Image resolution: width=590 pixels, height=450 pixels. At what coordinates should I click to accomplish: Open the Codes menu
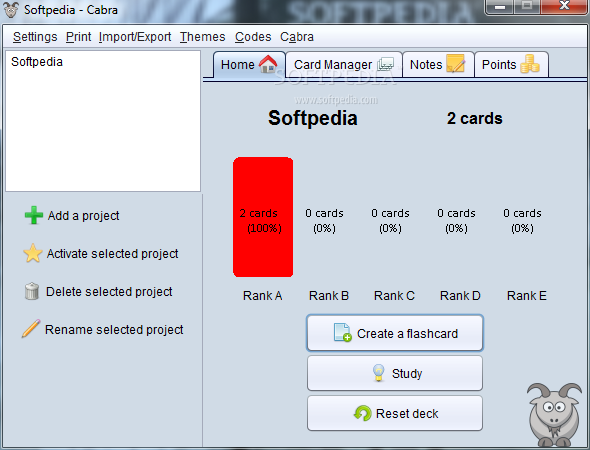(253, 37)
